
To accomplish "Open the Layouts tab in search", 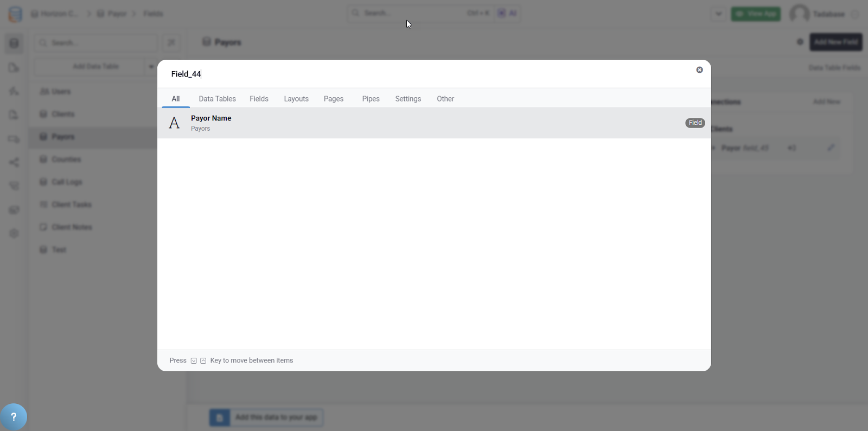I will 296,99.
